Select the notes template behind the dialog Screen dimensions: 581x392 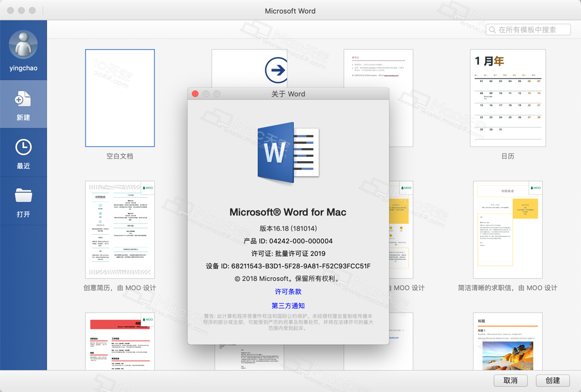(378, 69)
